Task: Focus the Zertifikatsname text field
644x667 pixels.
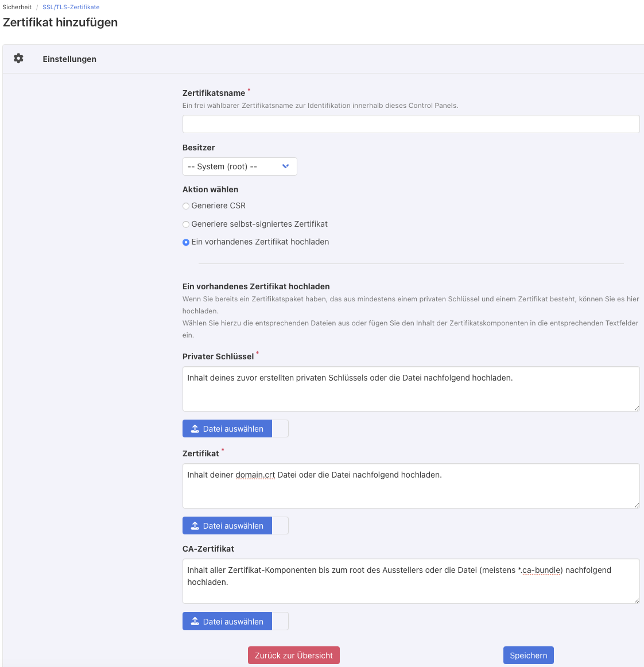Action: (410, 124)
